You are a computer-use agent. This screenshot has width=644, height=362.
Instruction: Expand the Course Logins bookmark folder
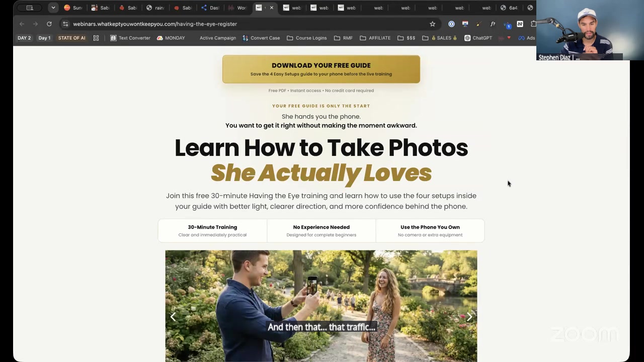(306, 38)
